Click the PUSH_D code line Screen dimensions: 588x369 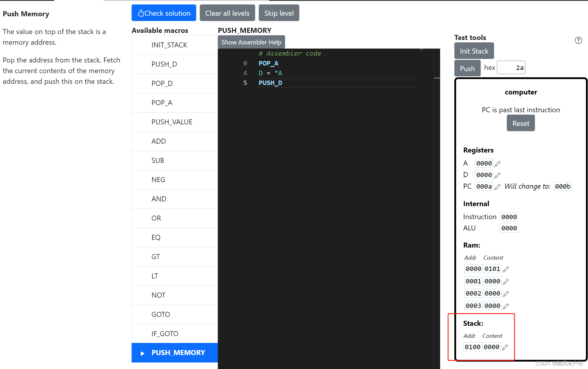(270, 83)
